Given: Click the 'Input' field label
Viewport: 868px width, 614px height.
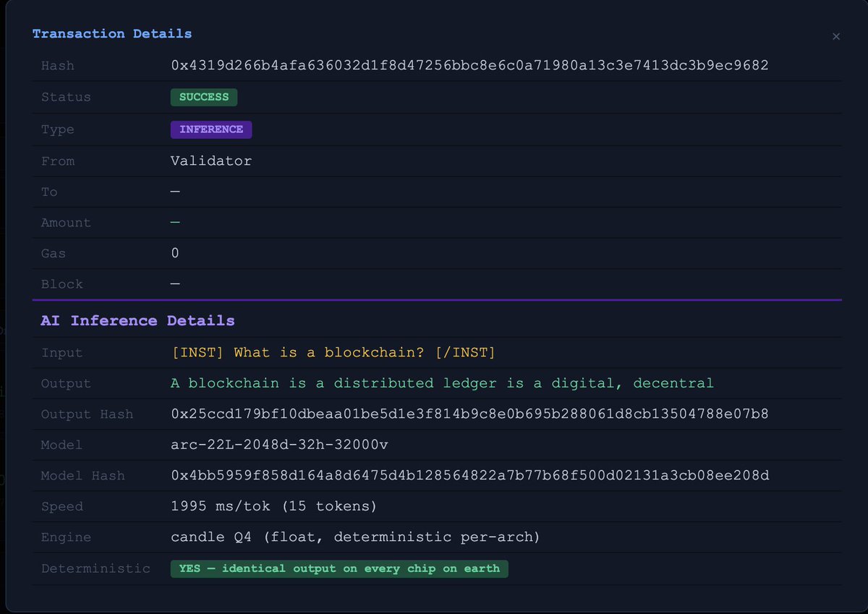Looking at the screenshot, I should (x=62, y=353).
